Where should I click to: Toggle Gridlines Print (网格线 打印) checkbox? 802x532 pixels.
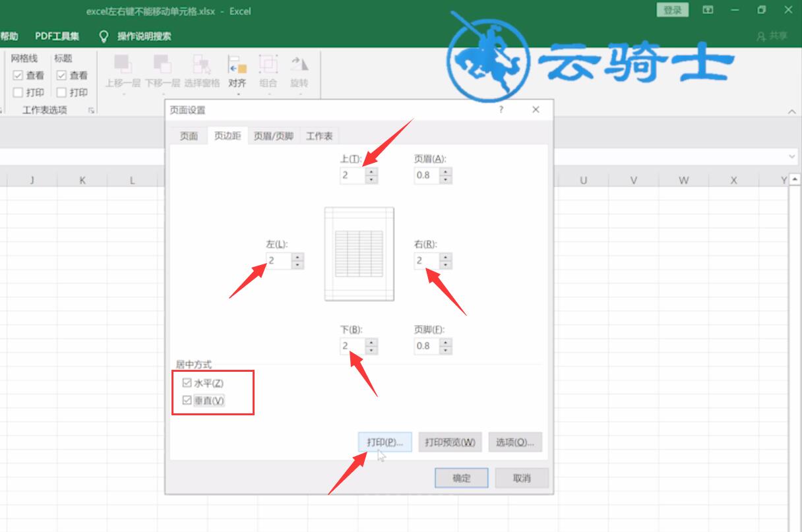click(18, 92)
